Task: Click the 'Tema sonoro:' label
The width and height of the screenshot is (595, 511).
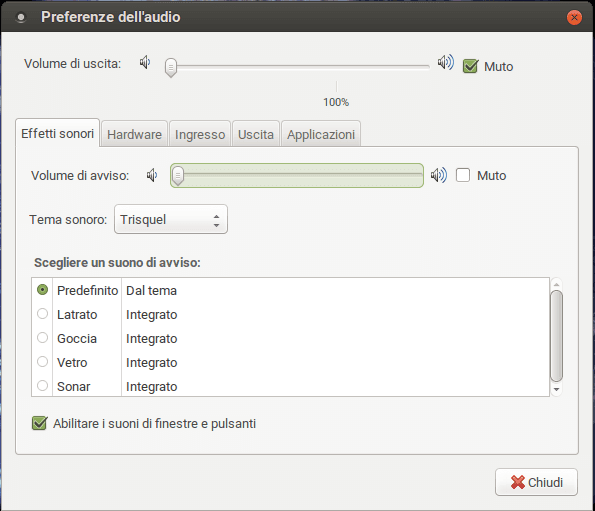Action: coord(68,219)
